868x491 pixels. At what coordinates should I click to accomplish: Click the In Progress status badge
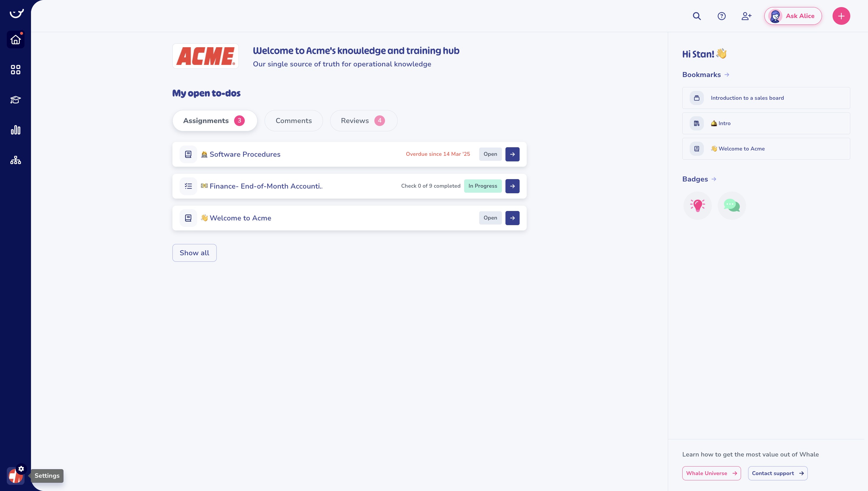(482, 186)
